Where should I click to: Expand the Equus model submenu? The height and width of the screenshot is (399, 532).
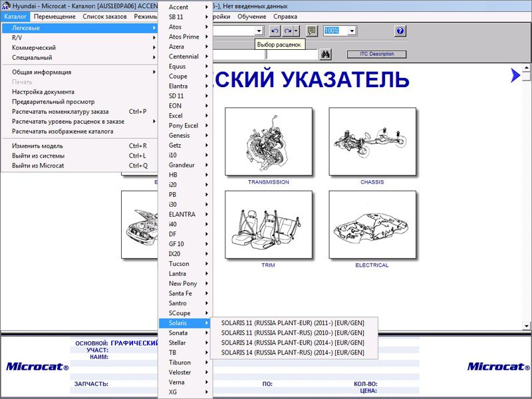point(186,66)
